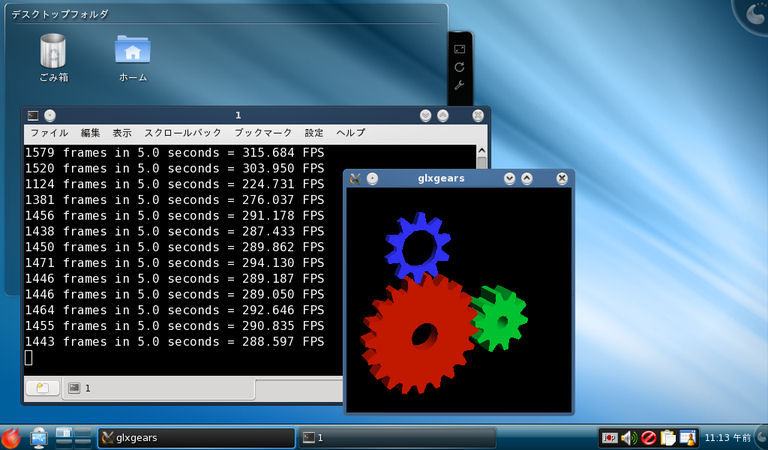Maximize the glxgears window
This screenshot has width=768, height=450.
(x=527, y=179)
